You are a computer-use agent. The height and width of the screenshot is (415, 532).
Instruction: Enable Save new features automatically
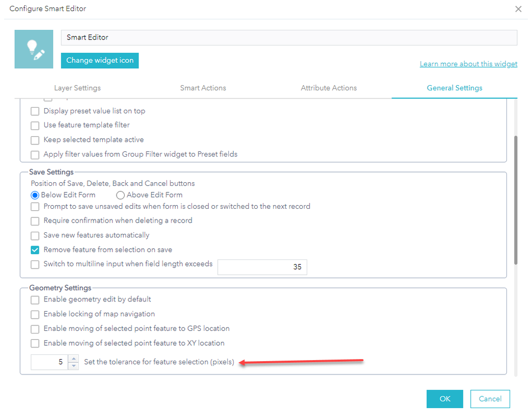point(35,235)
